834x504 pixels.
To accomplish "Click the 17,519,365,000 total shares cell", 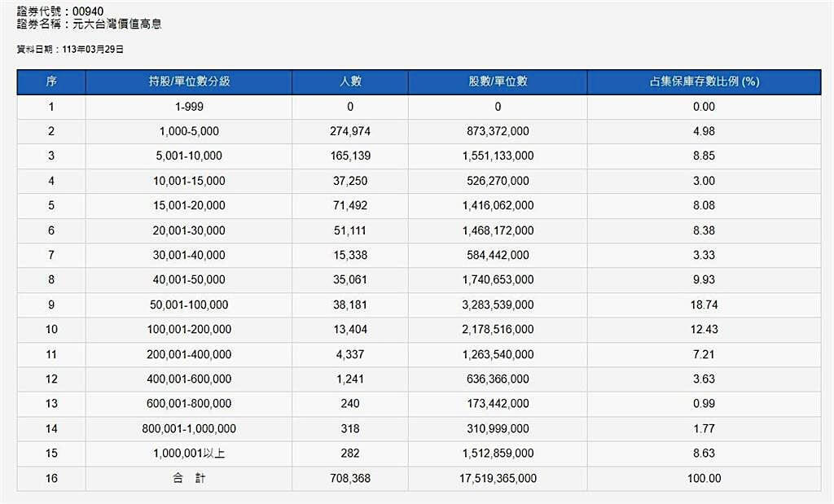I will 498,479.
